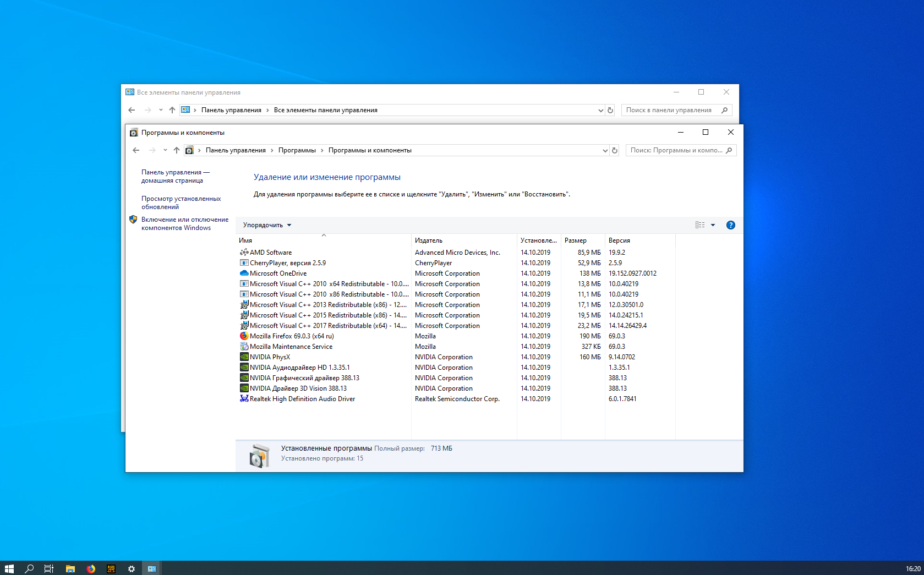
Task: Sort by the Имя column header
Action: 324,240
